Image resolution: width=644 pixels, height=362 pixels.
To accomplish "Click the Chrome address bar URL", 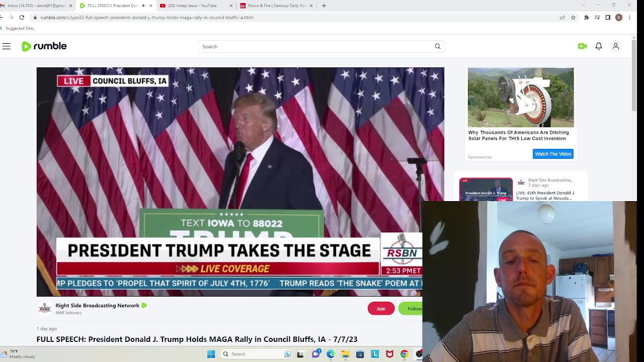I will [x=147, y=17].
